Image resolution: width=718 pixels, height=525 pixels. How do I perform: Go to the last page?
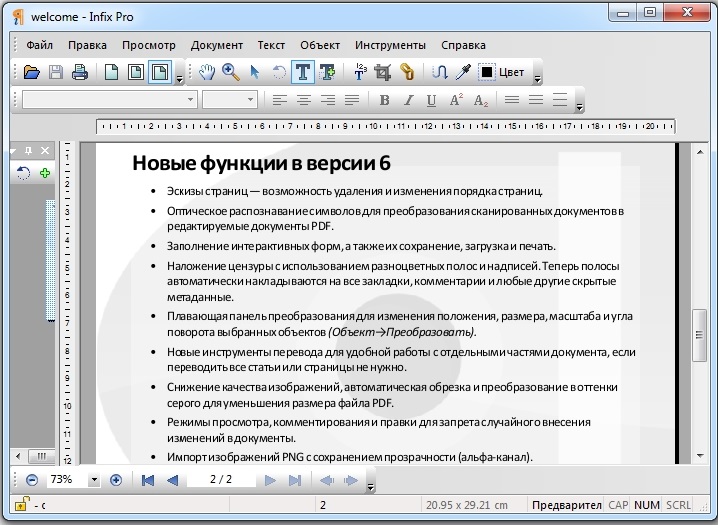295,480
